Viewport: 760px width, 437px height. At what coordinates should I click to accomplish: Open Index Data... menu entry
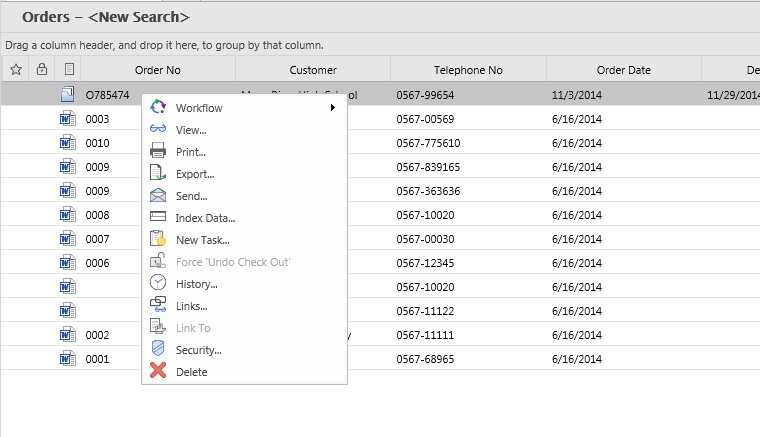[x=244, y=218]
